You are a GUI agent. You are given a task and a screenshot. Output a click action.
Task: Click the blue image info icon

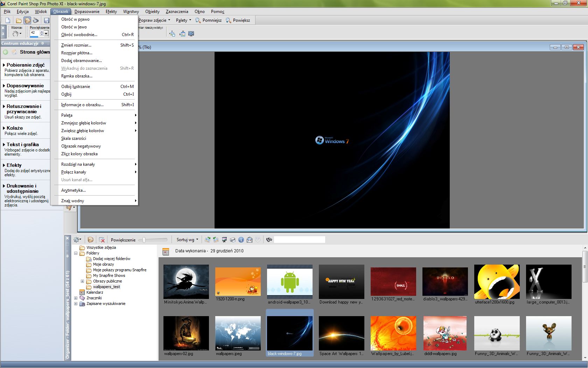click(241, 240)
